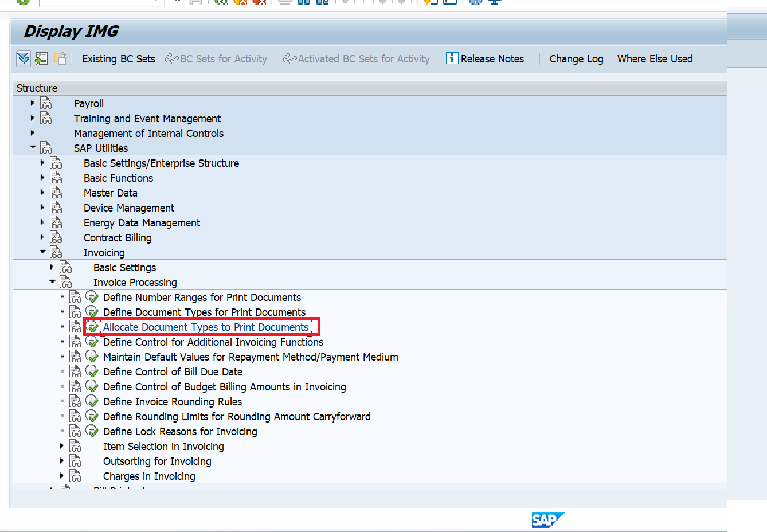Image resolution: width=767 pixels, height=532 pixels.
Task: Execute activity Maintain Default Values for Repayment Method
Action: click(92, 357)
